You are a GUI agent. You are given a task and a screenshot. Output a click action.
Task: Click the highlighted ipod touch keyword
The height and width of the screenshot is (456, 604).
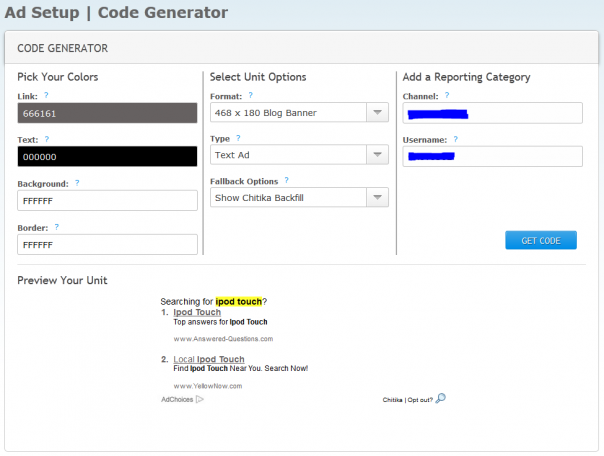pos(239,301)
